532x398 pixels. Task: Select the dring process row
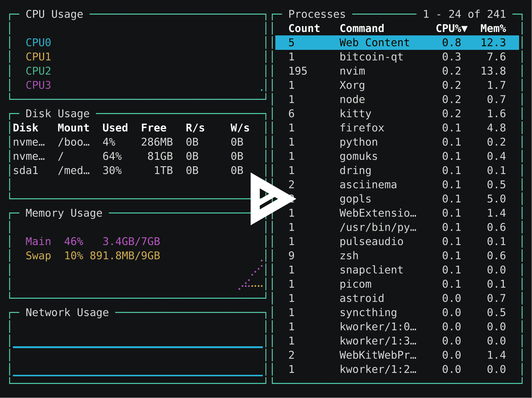tap(397, 170)
